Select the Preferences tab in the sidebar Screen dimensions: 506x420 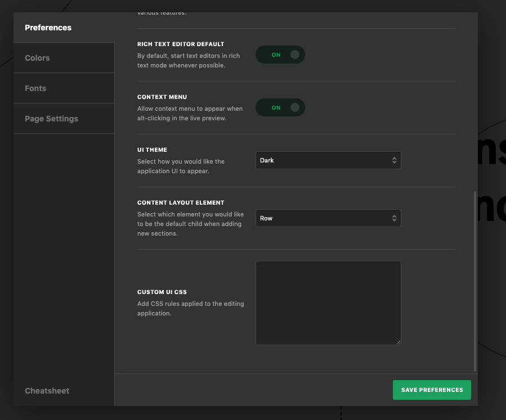point(48,28)
